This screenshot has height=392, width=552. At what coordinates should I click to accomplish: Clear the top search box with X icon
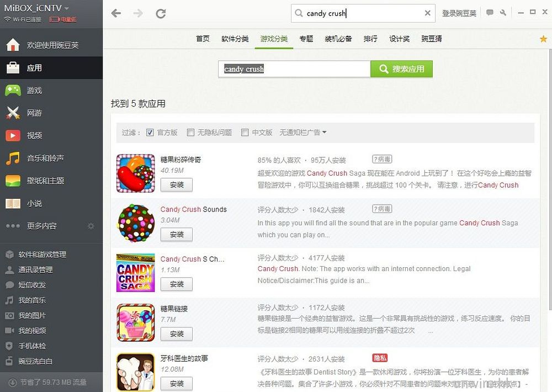pos(427,13)
